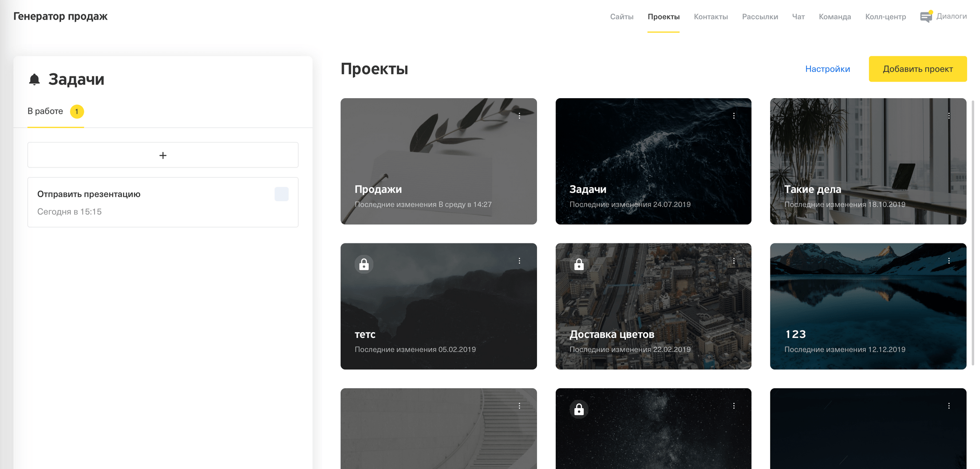Click Диалоги link in header
This screenshot has width=980, height=469.
[x=952, y=16]
